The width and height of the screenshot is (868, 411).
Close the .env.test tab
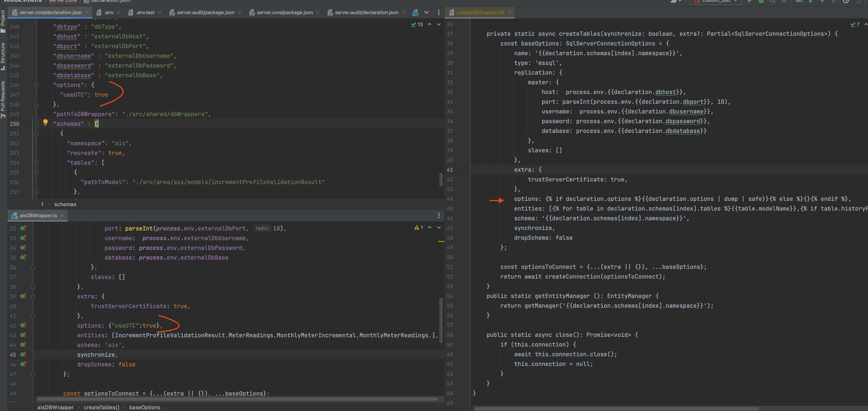click(x=160, y=12)
